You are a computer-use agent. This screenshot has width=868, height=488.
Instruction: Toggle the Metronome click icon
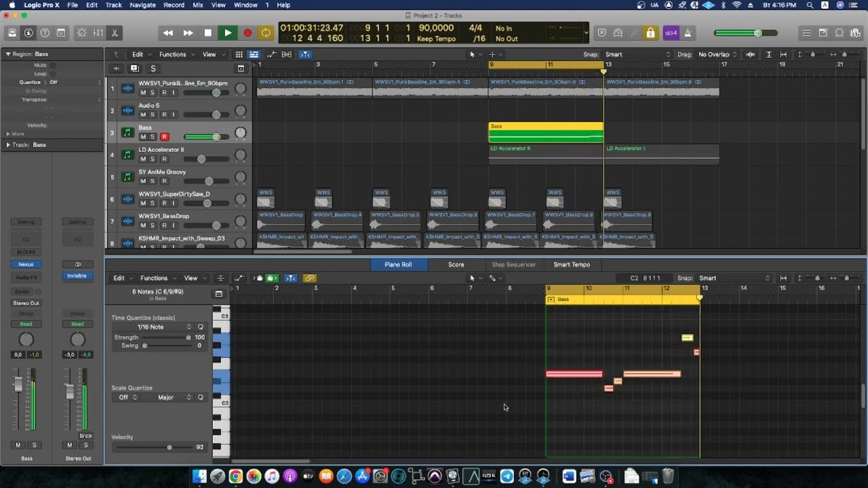pyautogui.click(x=688, y=33)
